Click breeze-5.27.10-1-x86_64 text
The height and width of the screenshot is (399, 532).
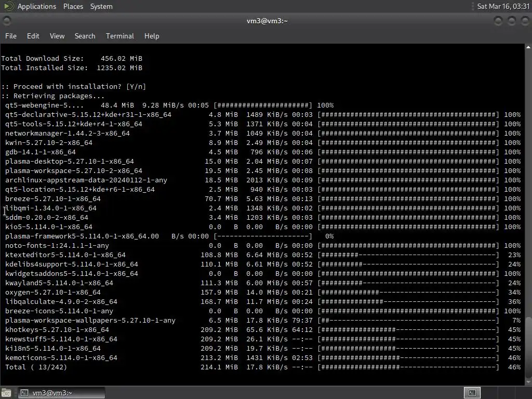(x=53, y=199)
